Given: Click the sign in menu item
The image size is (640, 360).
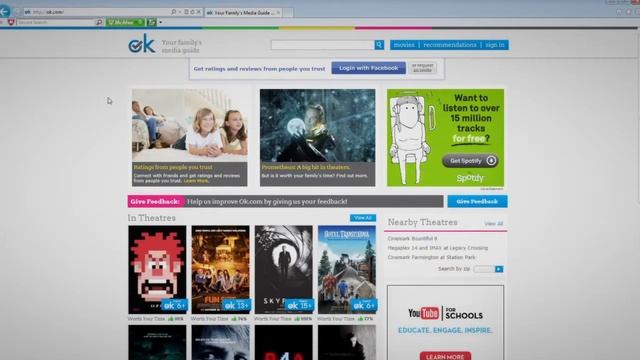Looking at the screenshot, I should coord(495,45).
